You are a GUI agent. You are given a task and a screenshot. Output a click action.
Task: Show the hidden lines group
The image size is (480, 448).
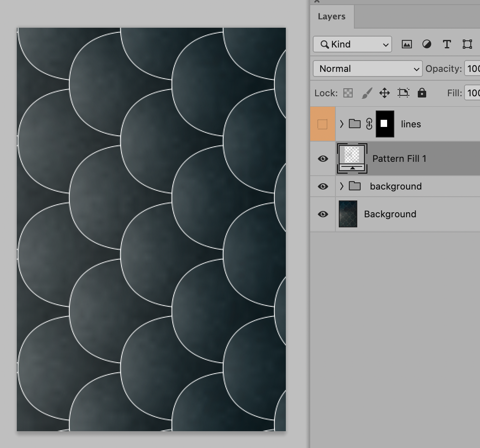323,124
